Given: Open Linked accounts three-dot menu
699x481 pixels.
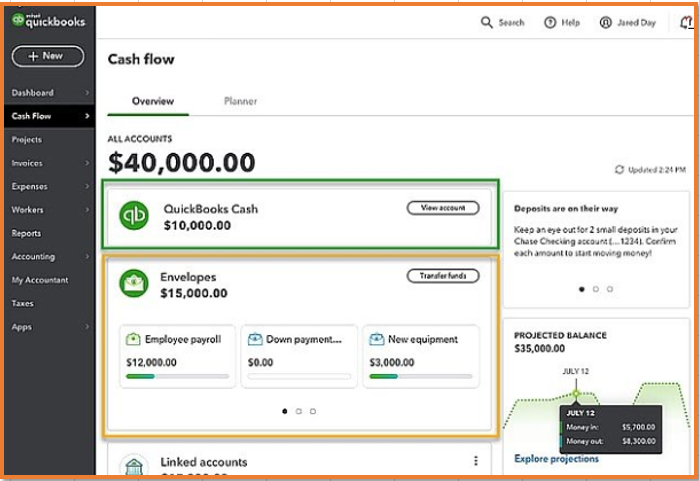Looking at the screenshot, I should (476, 461).
